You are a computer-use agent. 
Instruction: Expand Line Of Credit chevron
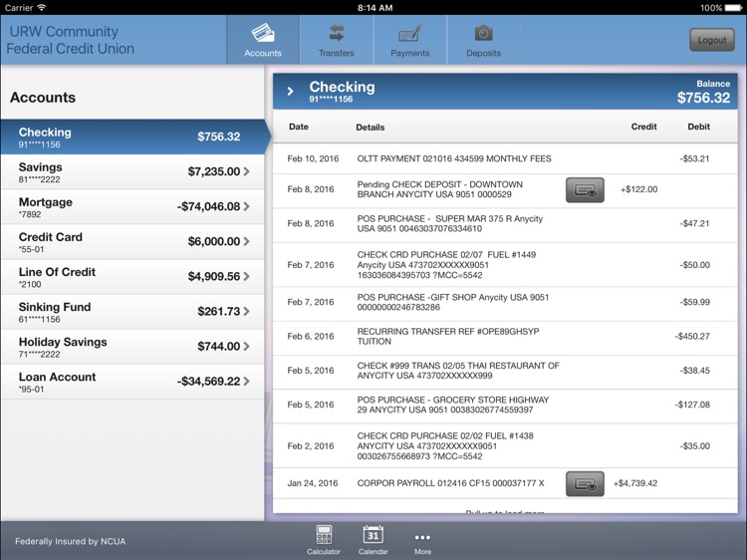tap(246, 276)
